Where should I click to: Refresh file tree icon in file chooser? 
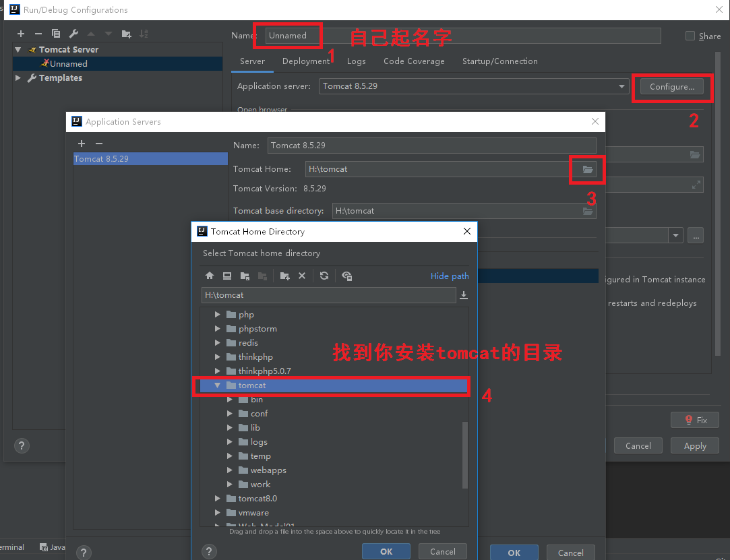tap(324, 276)
